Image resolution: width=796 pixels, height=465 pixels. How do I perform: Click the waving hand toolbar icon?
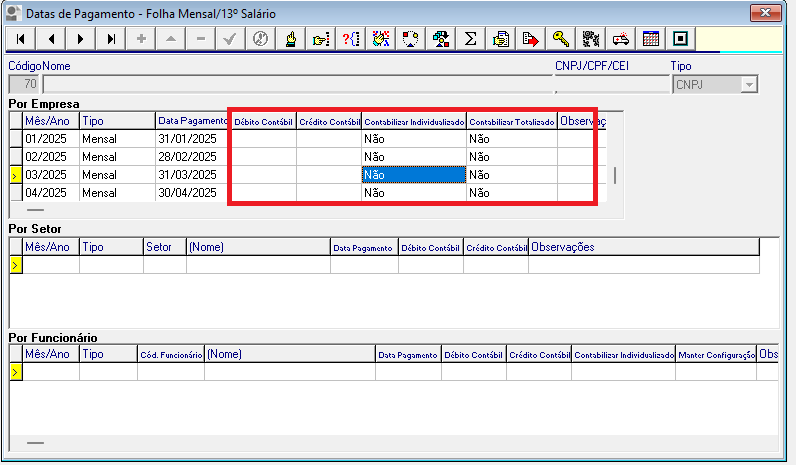[380, 39]
